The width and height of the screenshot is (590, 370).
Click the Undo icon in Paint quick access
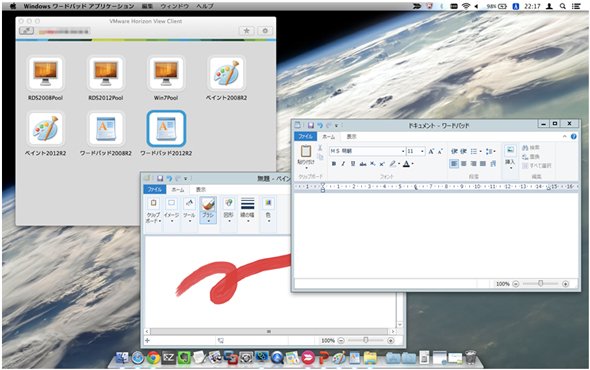click(x=169, y=178)
